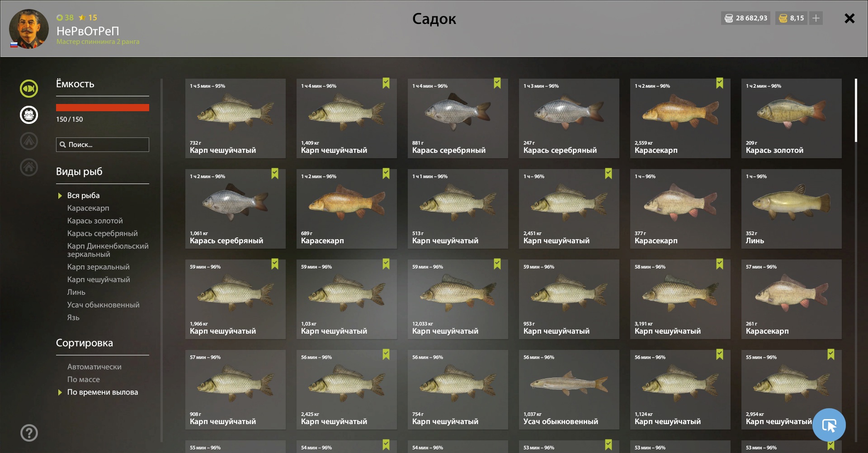Select Автоматически sorting option
The image size is (868, 453).
pos(94,367)
